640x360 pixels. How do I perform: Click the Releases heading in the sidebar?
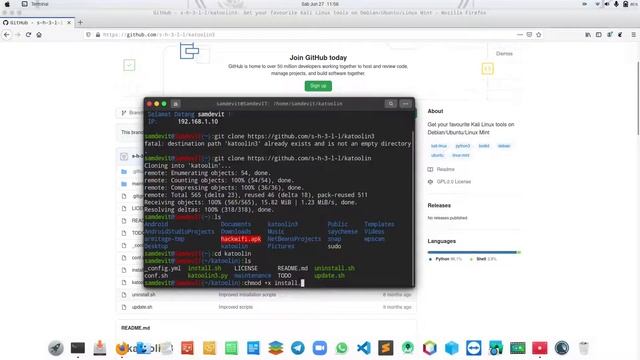pyautogui.click(x=439, y=205)
